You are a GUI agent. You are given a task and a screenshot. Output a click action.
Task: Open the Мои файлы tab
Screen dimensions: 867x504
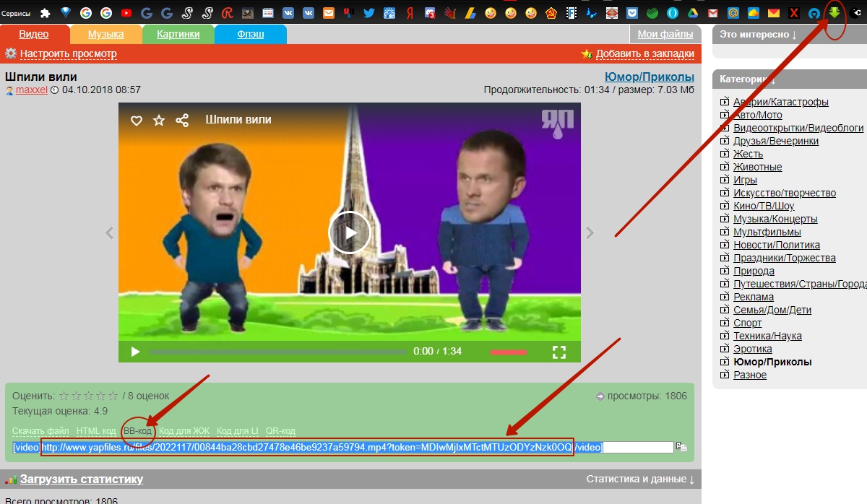point(665,34)
